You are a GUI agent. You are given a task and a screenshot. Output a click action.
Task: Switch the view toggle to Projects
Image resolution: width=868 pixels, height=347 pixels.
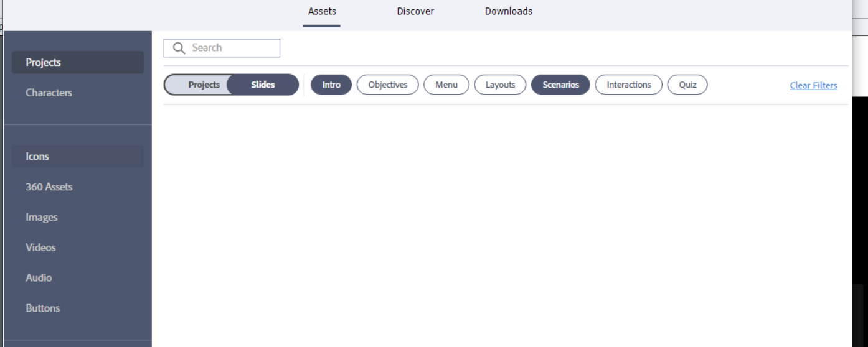(x=204, y=85)
